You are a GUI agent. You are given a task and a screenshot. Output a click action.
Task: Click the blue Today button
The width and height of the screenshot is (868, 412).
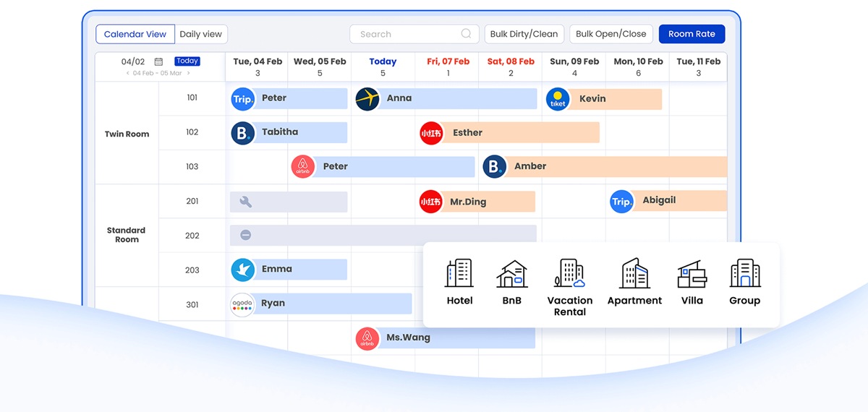pos(187,61)
